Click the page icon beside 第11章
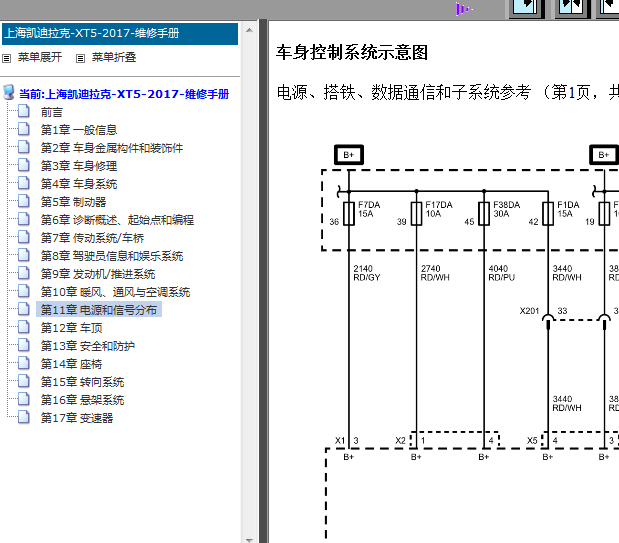Screen dimensions: 619x543 [24, 309]
